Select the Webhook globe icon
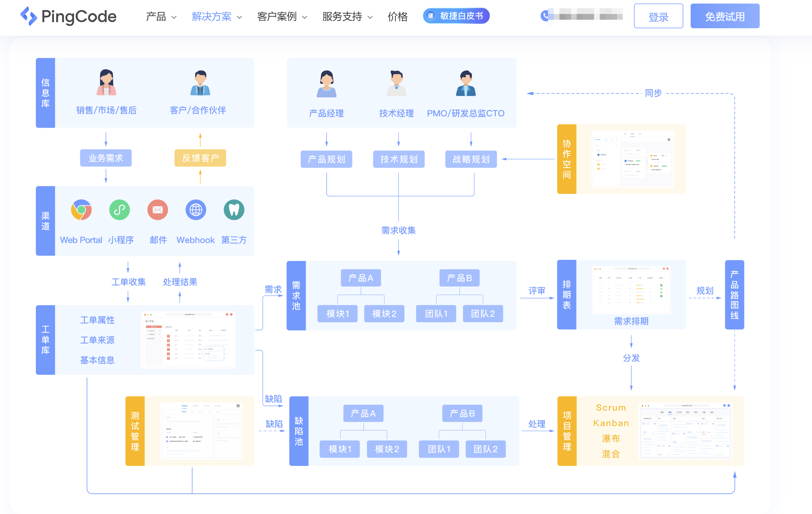 coord(196,210)
